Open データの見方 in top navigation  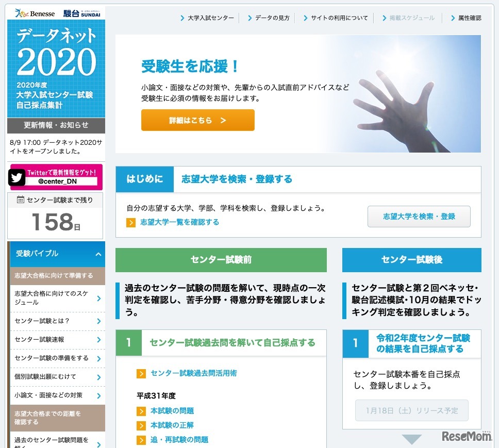click(273, 17)
